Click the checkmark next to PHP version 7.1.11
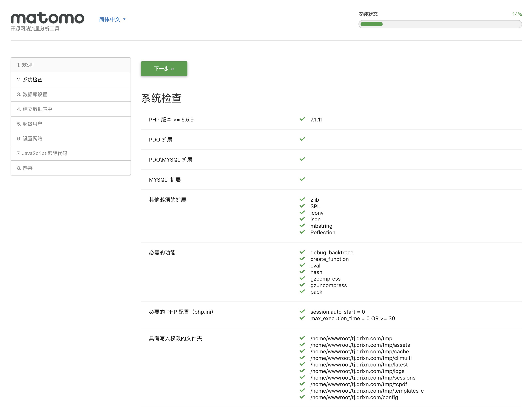The height and width of the screenshot is (409, 532). point(302,119)
